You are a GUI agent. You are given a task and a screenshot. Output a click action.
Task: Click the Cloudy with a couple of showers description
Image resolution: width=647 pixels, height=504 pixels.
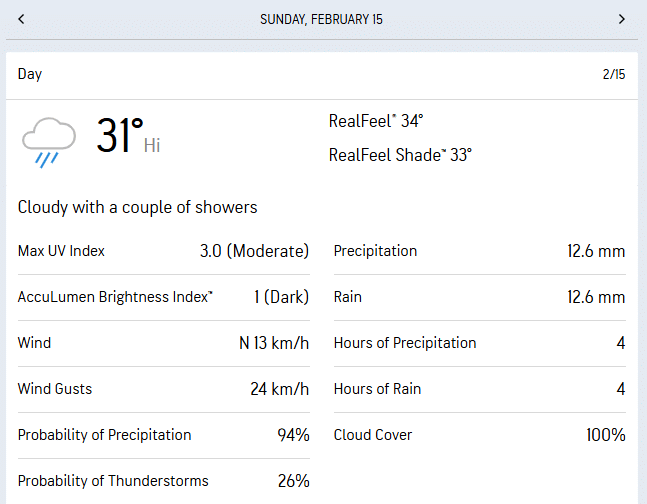(138, 207)
